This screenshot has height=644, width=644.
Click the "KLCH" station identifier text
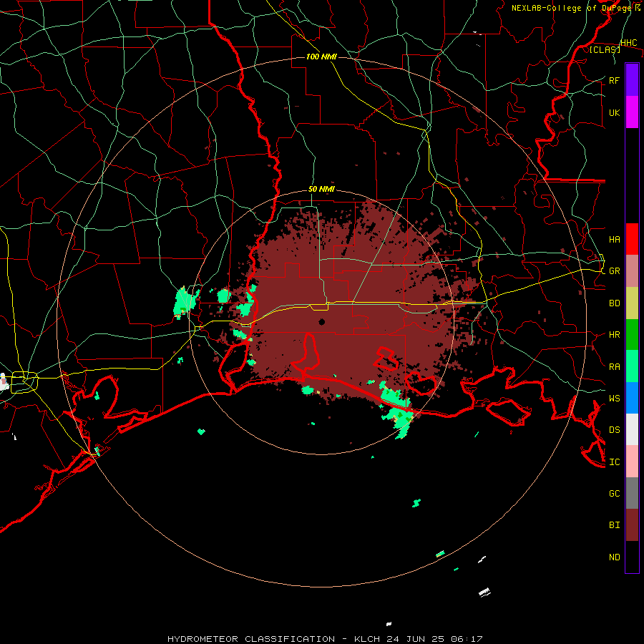(x=366, y=639)
